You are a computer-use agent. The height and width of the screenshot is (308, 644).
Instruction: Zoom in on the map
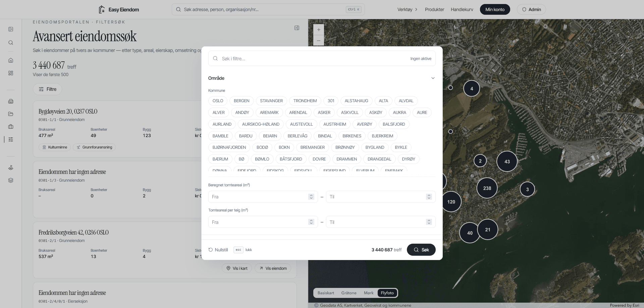pos(319,29)
